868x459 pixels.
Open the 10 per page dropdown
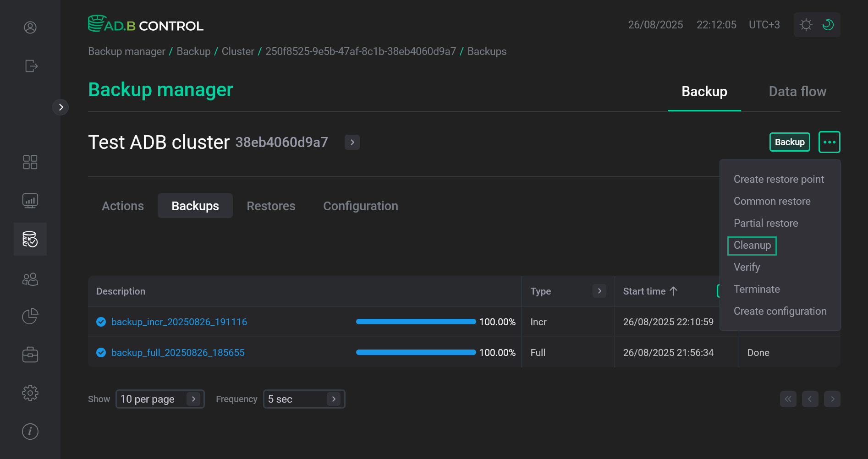point(159,399)
